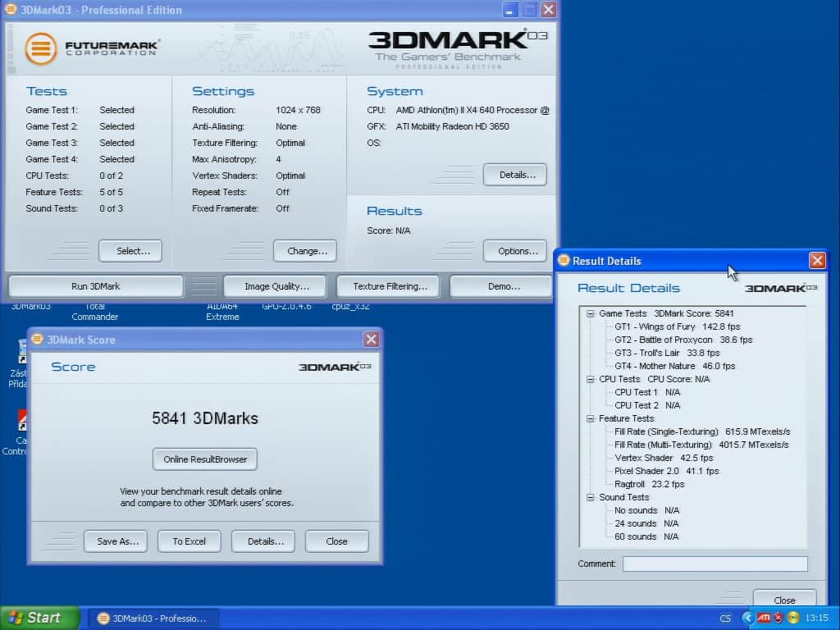Click Details... in 3DMark Score window

click(263, 541)
